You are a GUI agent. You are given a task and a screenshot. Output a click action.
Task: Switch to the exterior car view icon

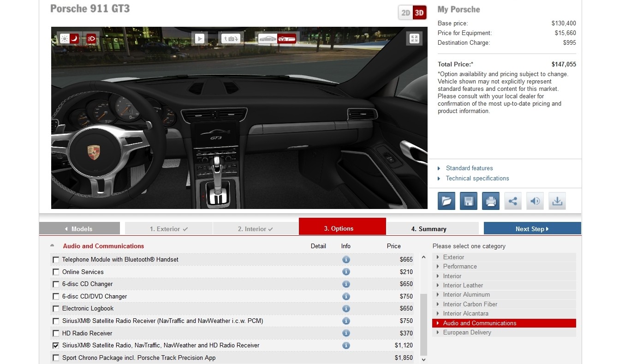[268, 39]
